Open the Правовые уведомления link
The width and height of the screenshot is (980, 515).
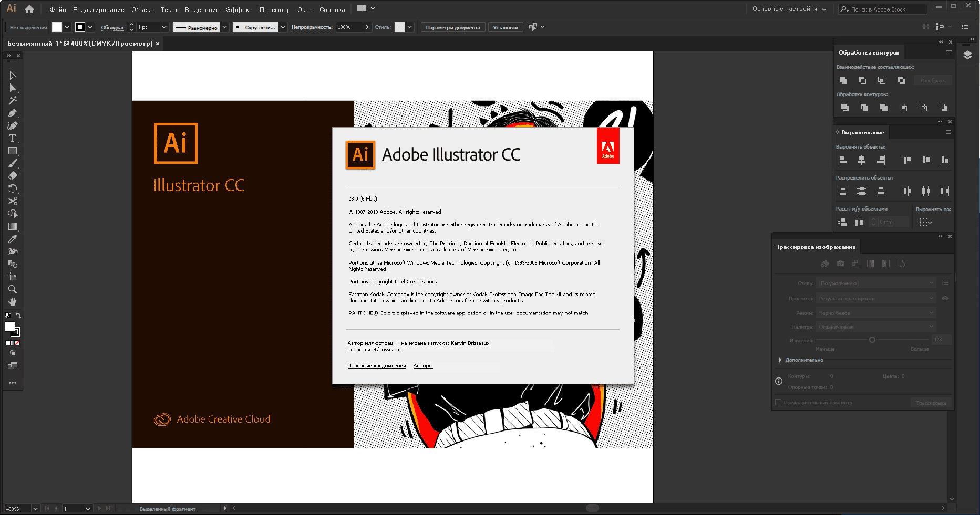377,366
